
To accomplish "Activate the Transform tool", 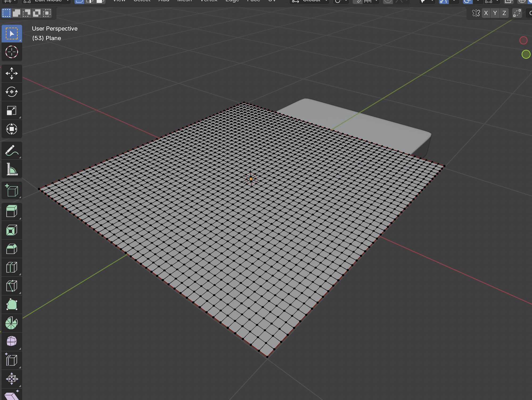I will (x=12, y=129).
